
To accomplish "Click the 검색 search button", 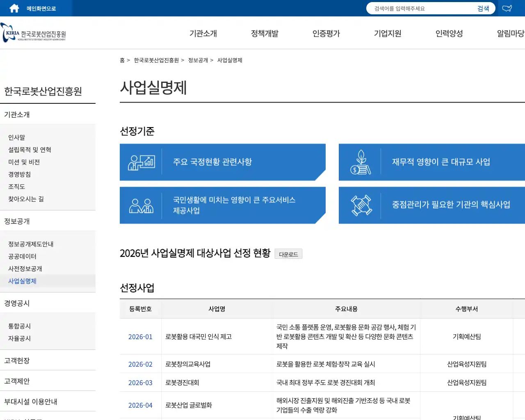I will [x=483, y=8].
